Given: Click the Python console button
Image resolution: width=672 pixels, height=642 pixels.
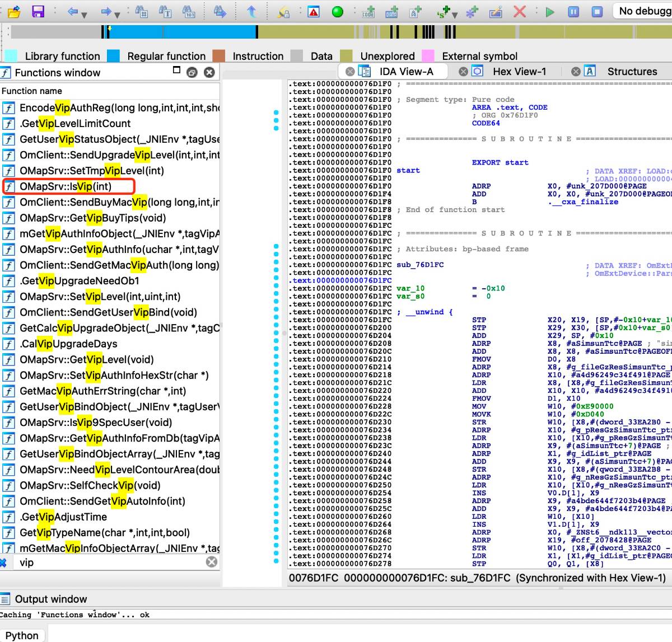Looking at the screenshot, I should point(22,635).
